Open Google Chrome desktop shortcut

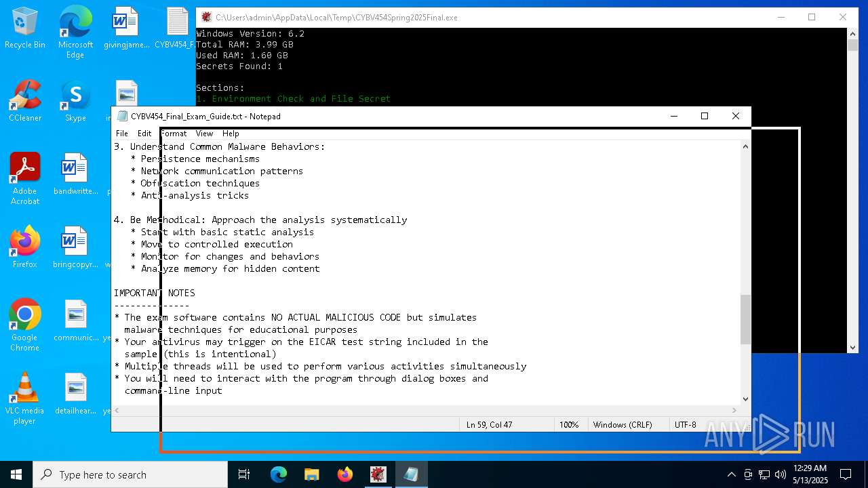click(x=25, y=325)
